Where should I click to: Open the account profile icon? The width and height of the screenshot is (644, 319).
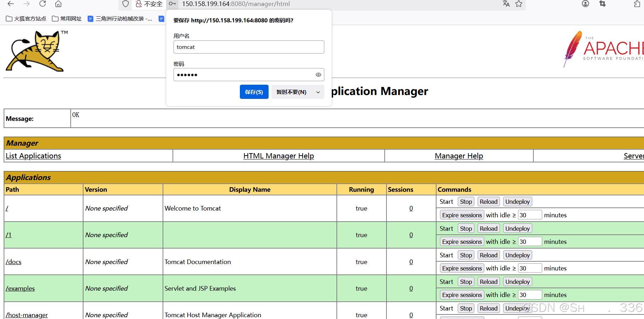(585, 4)
